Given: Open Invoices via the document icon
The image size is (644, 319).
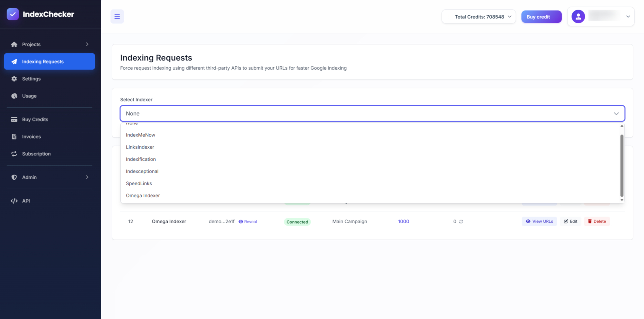Looking at the screenshot, I should tap(14, 137).
